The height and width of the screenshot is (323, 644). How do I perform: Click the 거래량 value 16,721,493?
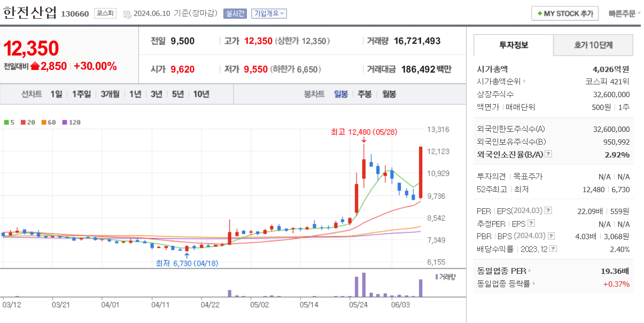(417, 41)
